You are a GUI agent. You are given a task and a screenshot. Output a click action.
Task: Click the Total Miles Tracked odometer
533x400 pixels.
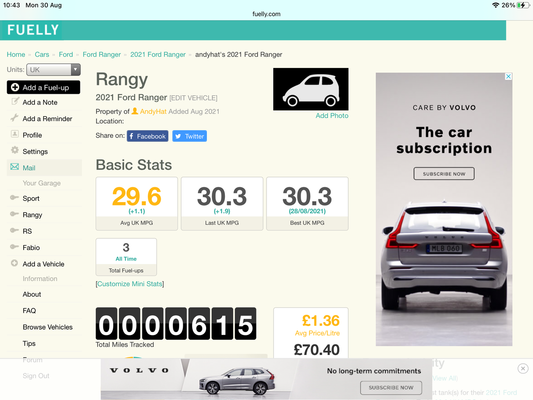pos(176,324)
